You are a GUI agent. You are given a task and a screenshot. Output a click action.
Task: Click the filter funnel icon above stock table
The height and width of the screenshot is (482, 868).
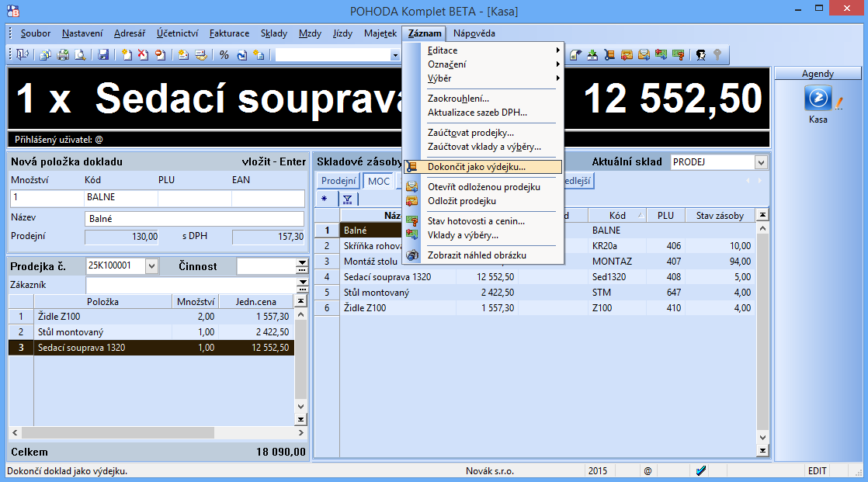(347, 199)
